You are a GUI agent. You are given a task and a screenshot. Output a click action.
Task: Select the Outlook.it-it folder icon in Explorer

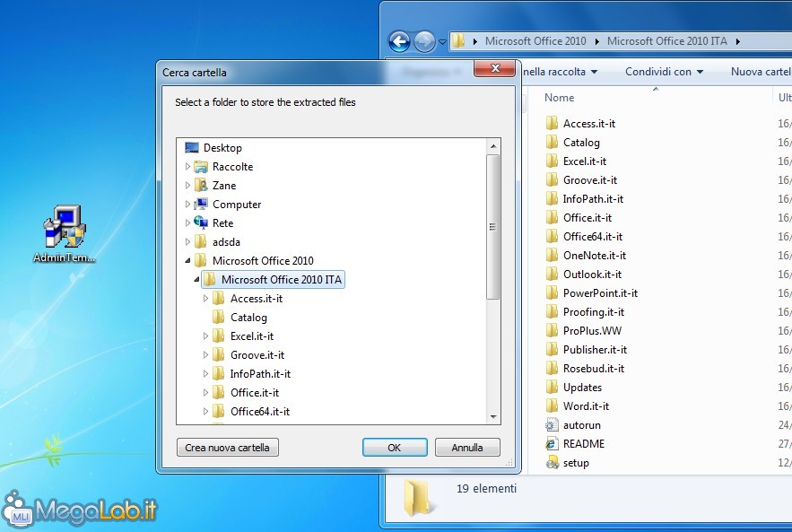(x=553, y=274)
